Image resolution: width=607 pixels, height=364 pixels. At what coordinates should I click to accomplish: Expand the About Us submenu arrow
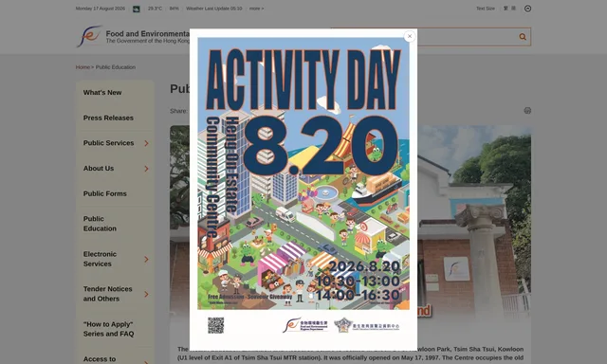[x=146, y=169]
